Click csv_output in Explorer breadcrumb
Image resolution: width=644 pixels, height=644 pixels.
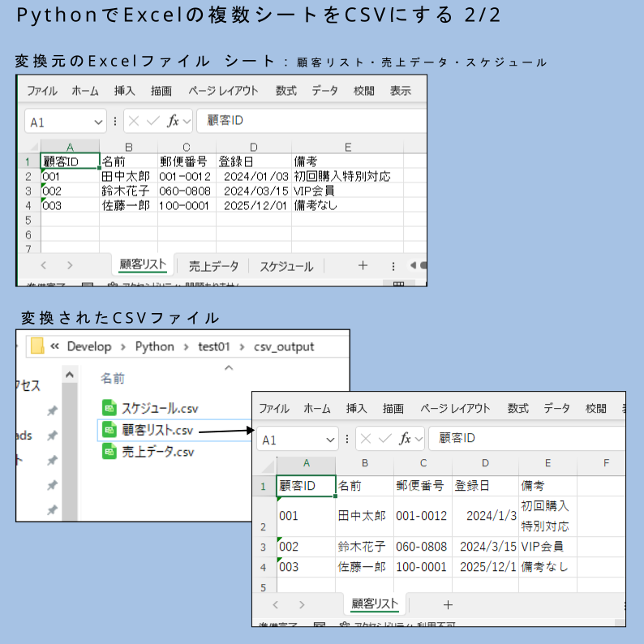pos(284,347)
